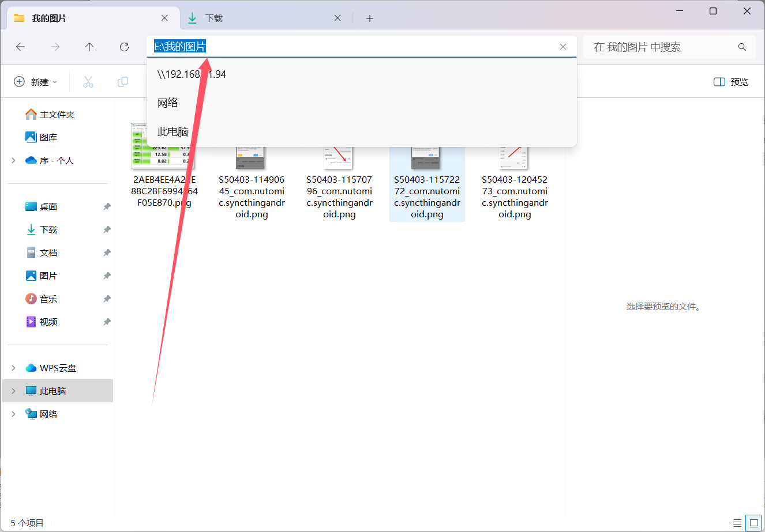Clear the address bar with X

(563, 47)
